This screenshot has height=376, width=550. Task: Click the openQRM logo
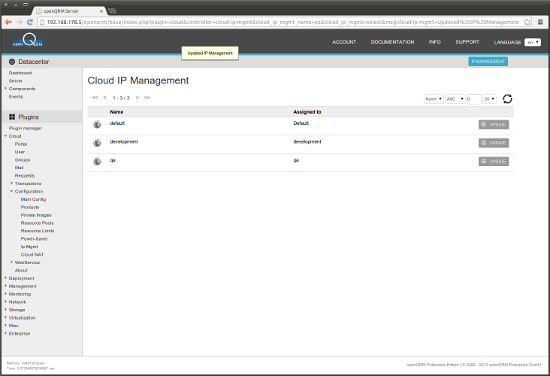pyautogui.click(x=28, y=41)
